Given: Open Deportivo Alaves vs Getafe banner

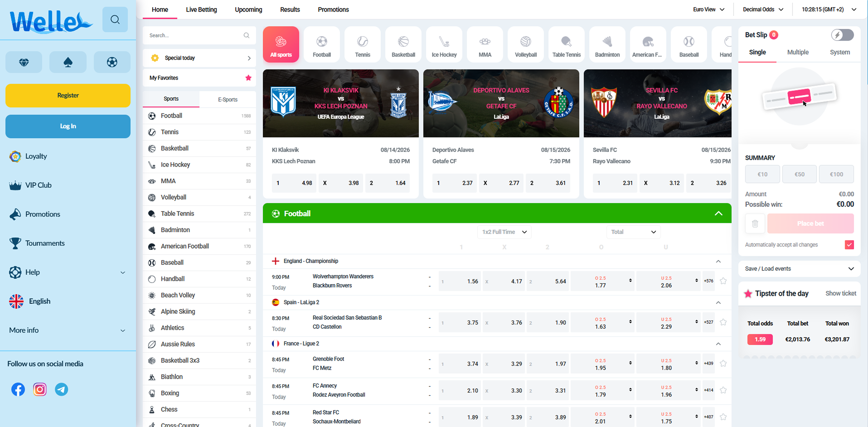Looking at the screenshot, I should pyautogui.click(x=501, y=103).
